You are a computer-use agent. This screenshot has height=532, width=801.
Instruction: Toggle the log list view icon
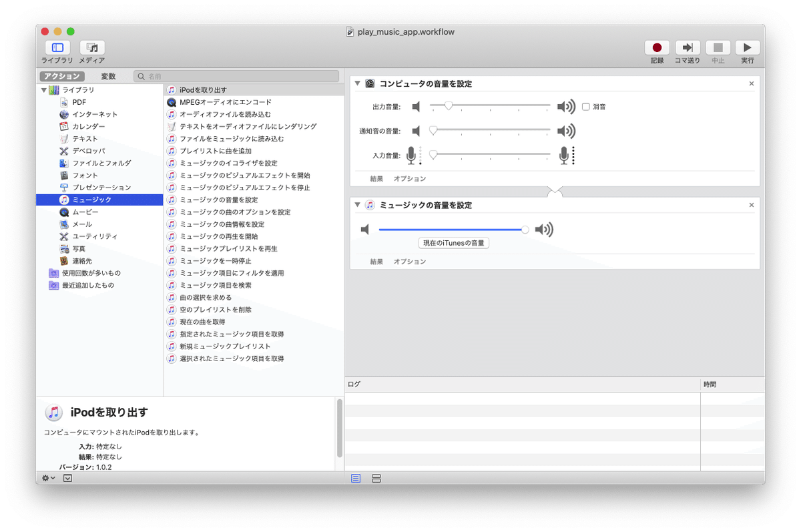tap(356, 478)
